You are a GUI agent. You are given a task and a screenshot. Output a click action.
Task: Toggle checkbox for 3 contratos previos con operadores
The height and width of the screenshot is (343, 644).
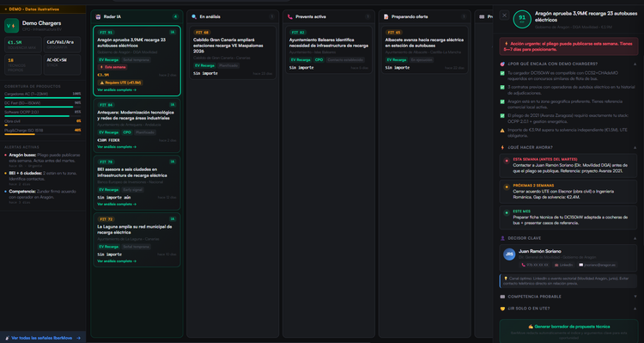(x=502, y=87)
